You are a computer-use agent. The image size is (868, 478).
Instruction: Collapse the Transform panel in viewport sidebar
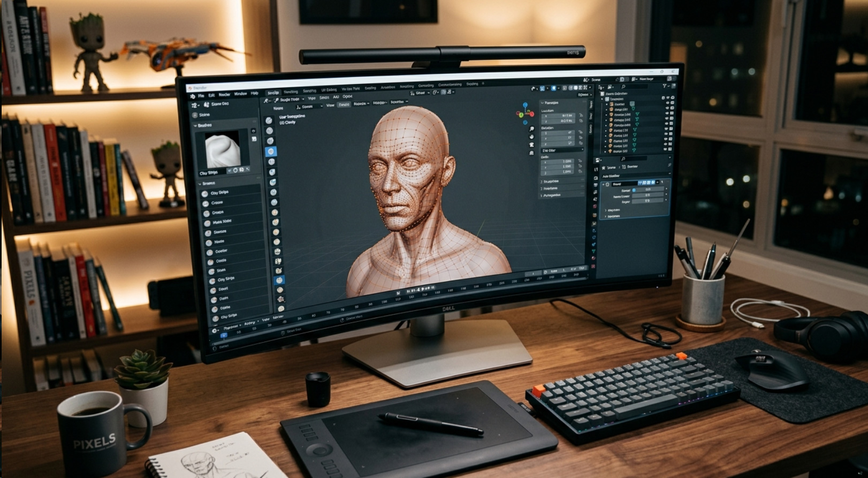click(542, 103)
